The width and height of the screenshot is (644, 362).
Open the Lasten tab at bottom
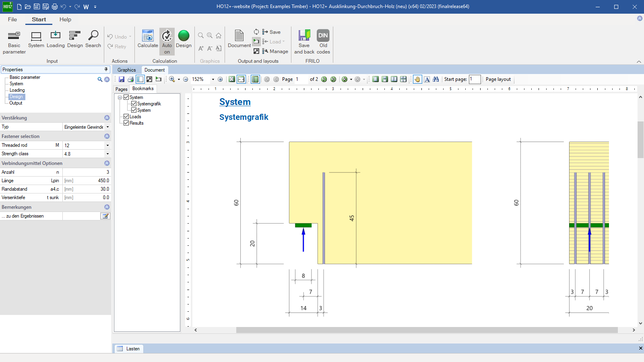coord(129,349)
